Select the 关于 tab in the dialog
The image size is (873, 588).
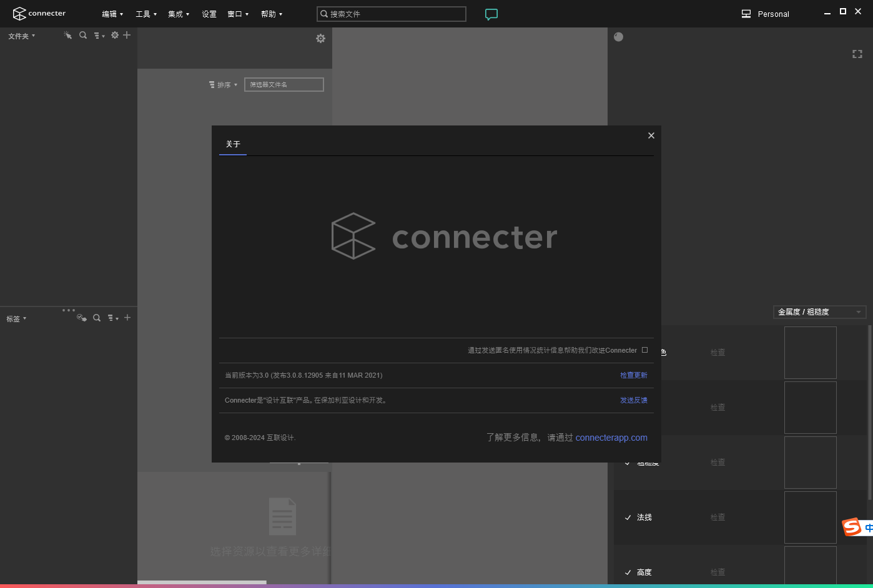232,144
